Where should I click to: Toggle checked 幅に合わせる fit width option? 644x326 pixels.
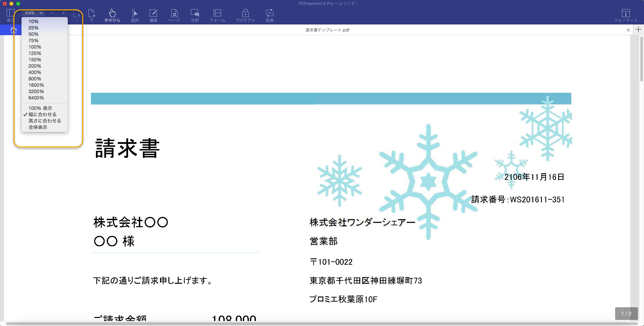click(45, 115)
